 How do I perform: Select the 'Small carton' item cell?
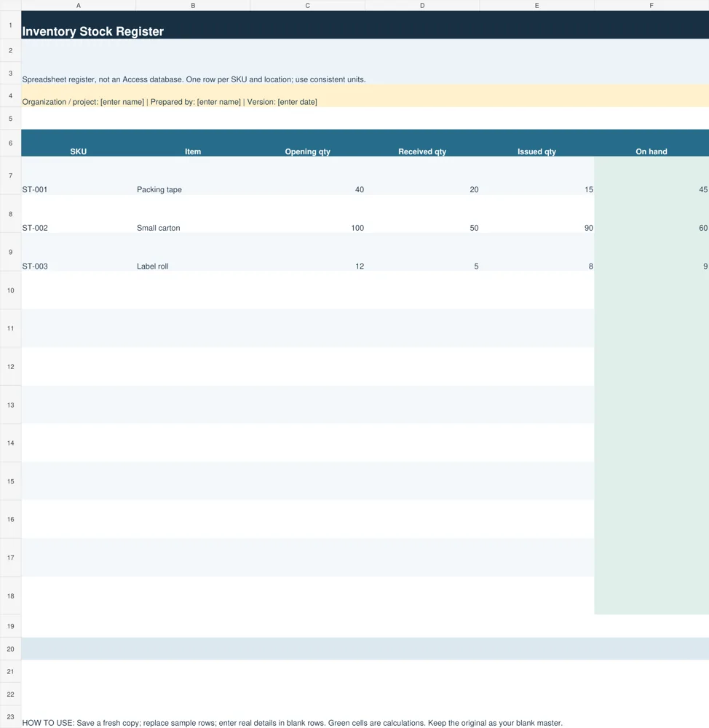[x=193, y=214]
